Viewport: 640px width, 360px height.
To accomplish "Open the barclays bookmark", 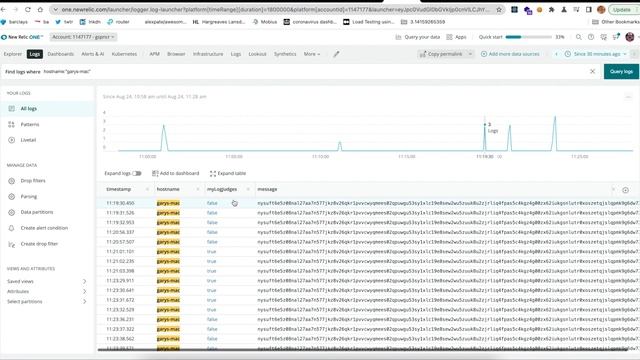I will [15, 22].
